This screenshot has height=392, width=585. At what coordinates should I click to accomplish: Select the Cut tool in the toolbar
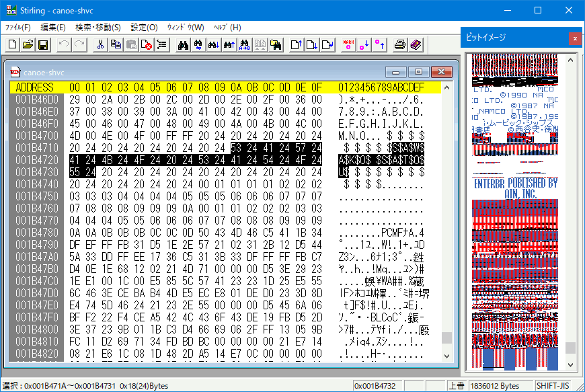click(x=101, y=45)
